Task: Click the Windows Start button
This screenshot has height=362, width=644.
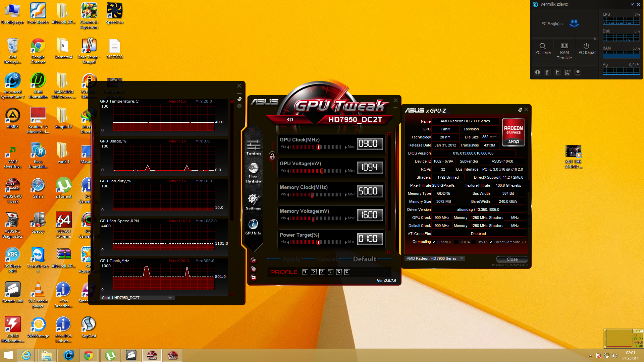Action: tap(8, 355)
